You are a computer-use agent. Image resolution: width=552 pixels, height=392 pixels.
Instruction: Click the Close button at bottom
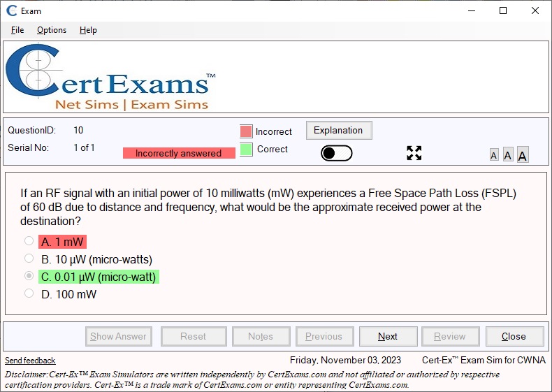[x=514, y=336]
